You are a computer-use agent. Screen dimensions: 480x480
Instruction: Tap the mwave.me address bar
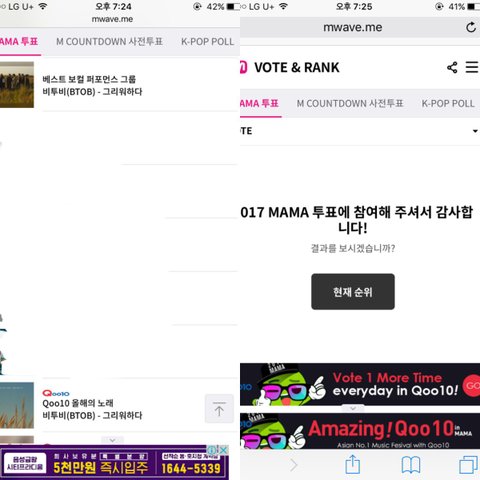tap(353, 27)
